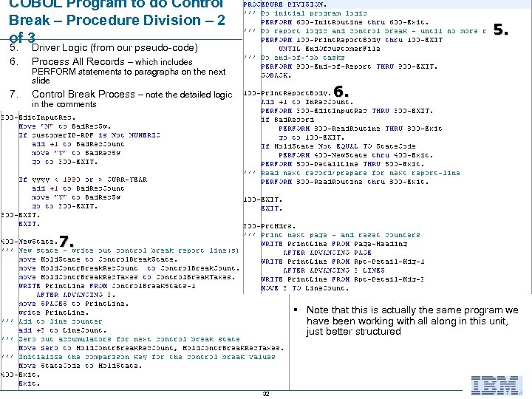Select comment "Zero out accumulators for next control break"
This screenshot has width=532, height=399.
129,339
